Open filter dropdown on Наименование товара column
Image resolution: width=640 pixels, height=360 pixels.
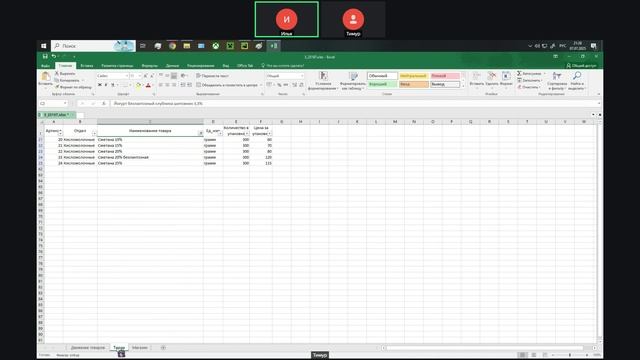pyautogui.click(x=200, y=133)
